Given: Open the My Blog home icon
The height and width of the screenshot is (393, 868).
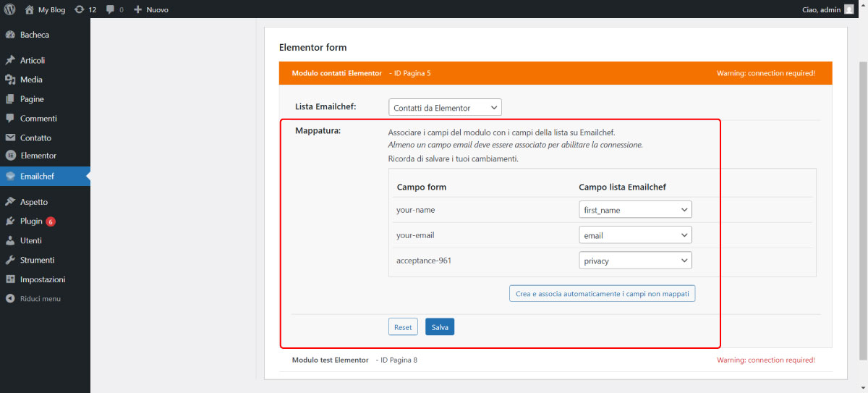Looking at the screenshot, I should pos(29,10).
